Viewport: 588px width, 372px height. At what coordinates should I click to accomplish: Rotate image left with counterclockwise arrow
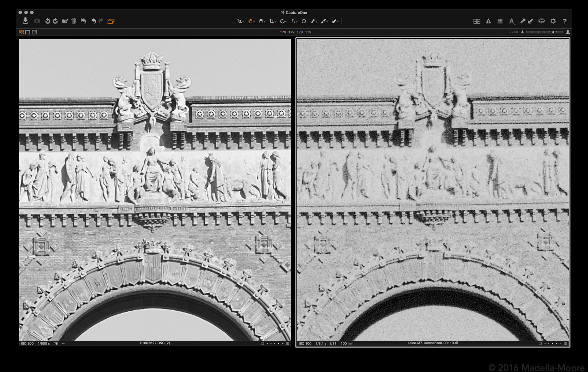47,21
